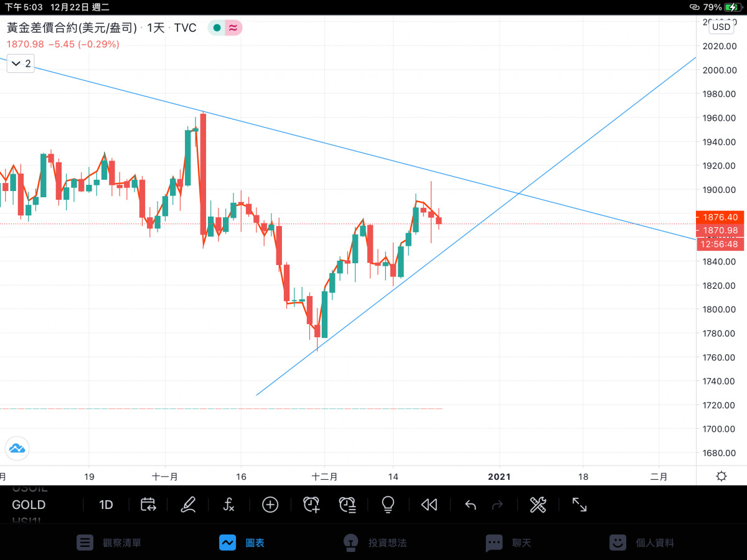Switch to the 觀察清單 watchlist tab
This screenshot has height=560, width=747.
coord(109,543)
